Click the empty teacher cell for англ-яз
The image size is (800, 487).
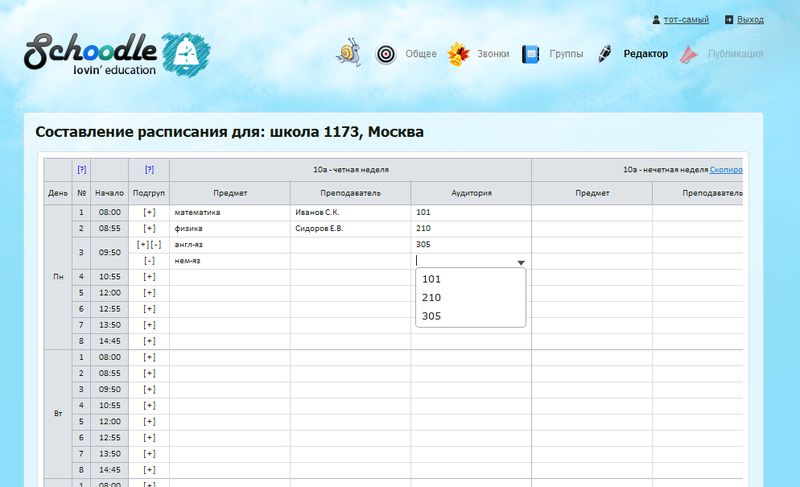351,245
